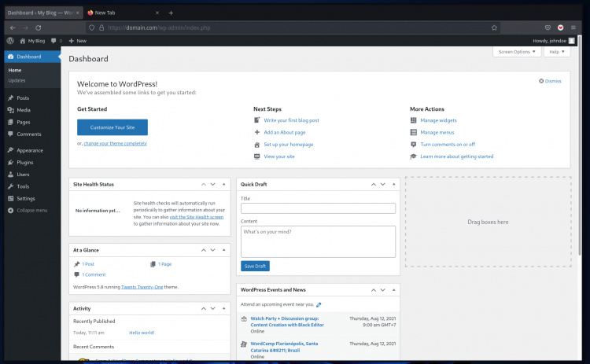Open the Write your first blog post link
Viewport: 590px width, 364px height.
(291, 120)
